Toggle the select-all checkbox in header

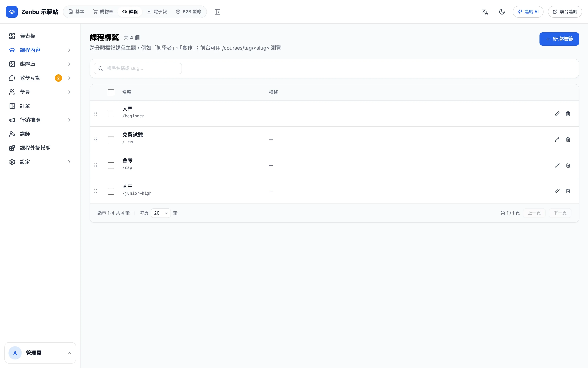pyautogui.click(x=111, y=93)
